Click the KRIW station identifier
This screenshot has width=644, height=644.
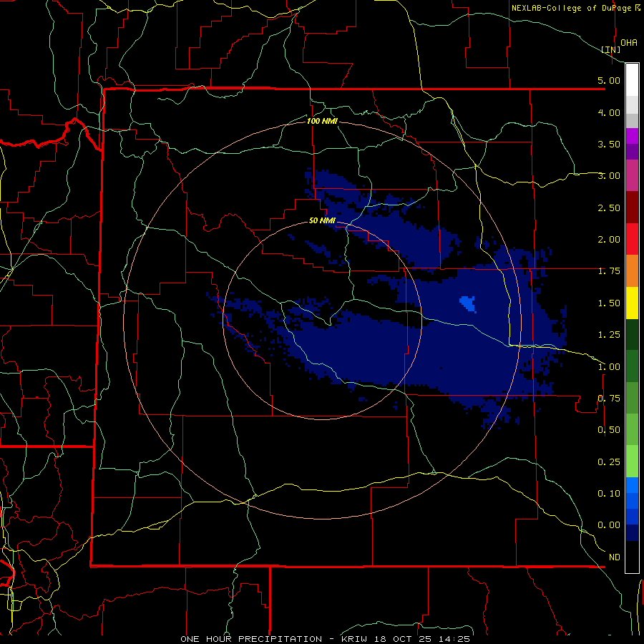click(x=355, y=639)
